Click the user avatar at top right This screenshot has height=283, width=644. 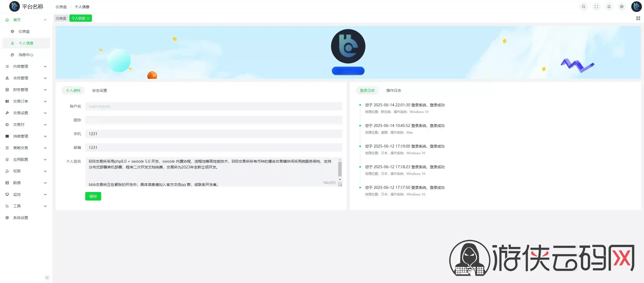[x=636, y=7]
